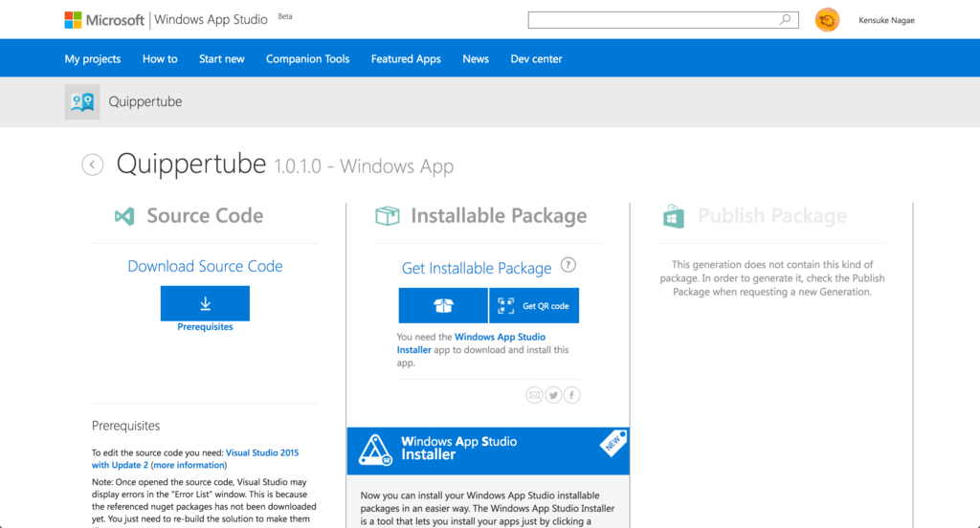Click the Windows App Studio Installer banner

tap(488, 451)
